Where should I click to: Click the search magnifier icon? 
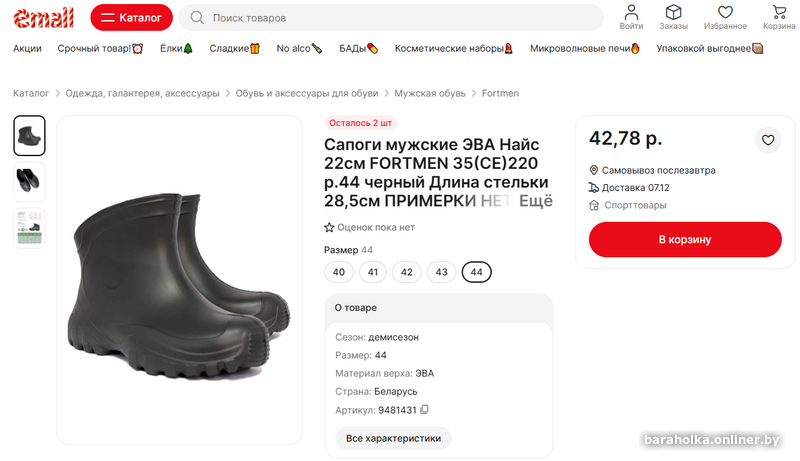(197, 18)
